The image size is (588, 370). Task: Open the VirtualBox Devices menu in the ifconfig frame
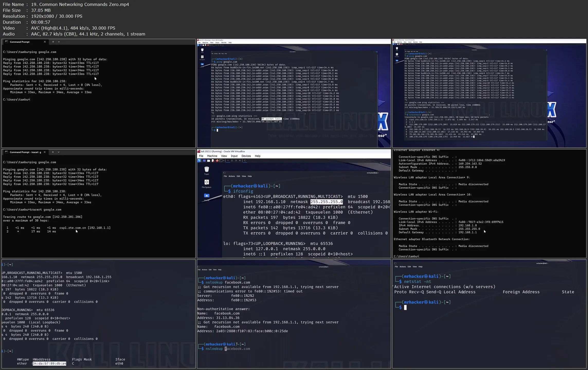click(x=246, y=156)
